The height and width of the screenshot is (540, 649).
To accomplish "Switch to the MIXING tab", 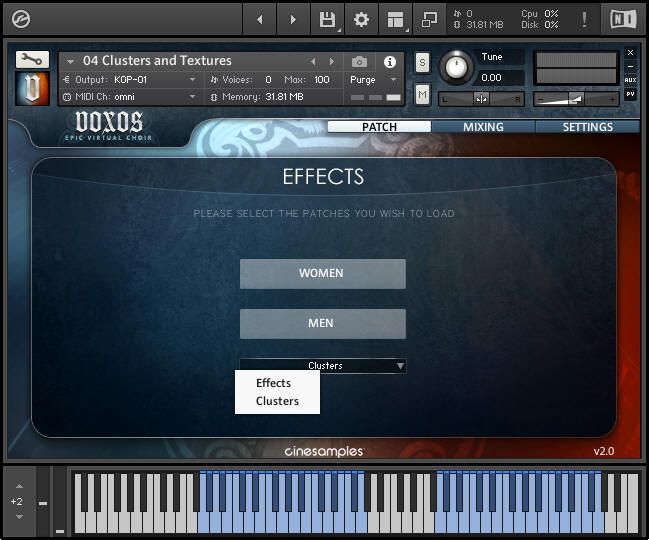I will click(483, 127).
